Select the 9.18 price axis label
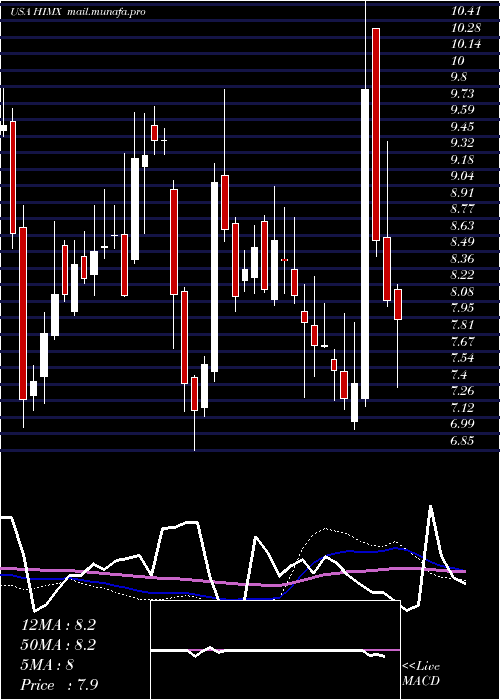Viewport: 500px width, 700px height. (x=463, y=160)
